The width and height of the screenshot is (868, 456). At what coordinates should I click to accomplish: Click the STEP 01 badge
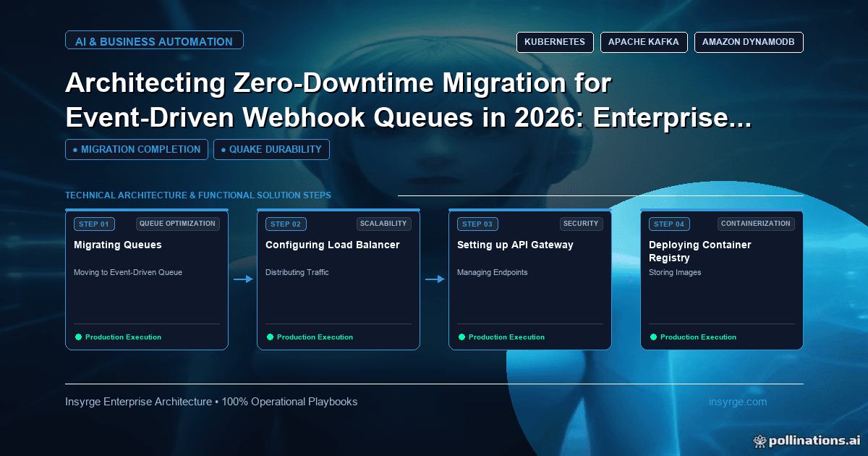click(95, 224)
